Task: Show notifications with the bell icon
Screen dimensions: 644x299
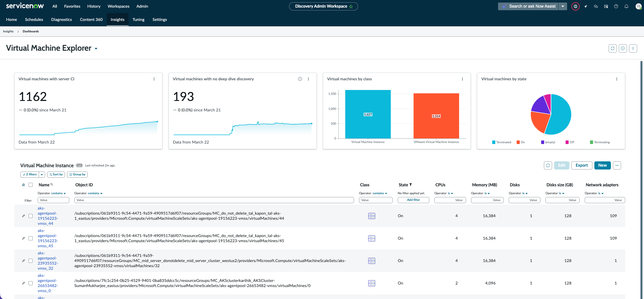Action: coord(626,6)
